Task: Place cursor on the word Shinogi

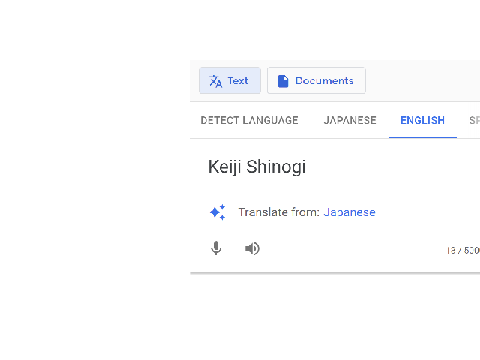Action: click(x=276, y=167)
